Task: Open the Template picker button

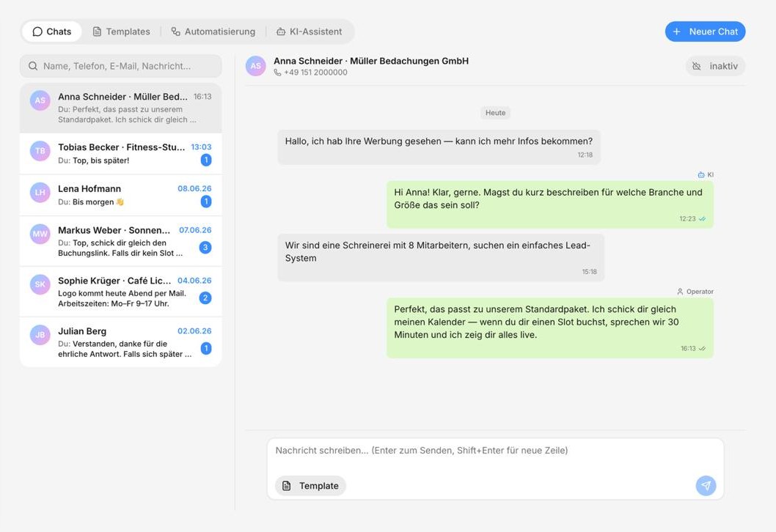Action: pos(310,486)
